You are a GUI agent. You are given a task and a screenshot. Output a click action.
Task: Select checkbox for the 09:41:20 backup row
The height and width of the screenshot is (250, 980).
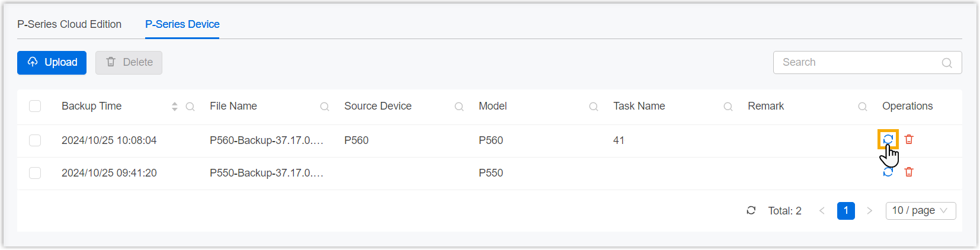click(35, 173)
